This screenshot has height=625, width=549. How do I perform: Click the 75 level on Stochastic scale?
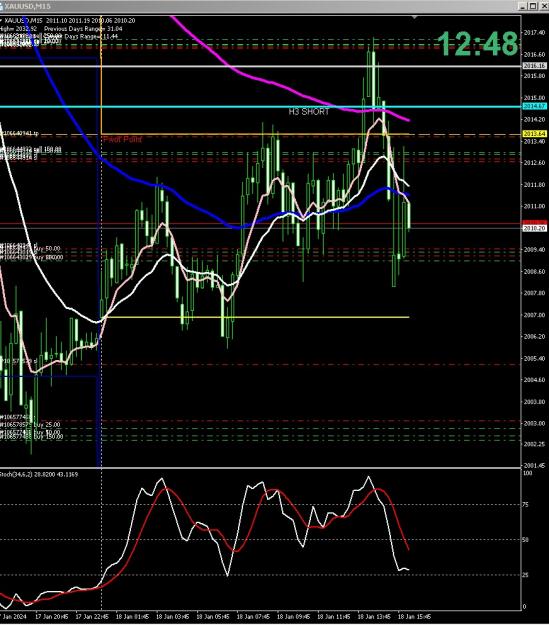click(525, 505)
